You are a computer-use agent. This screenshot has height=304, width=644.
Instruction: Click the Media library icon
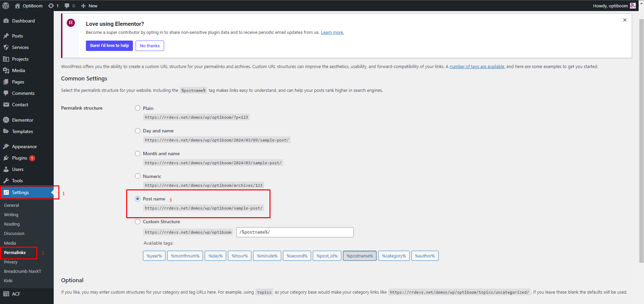[x=6, y=70]
